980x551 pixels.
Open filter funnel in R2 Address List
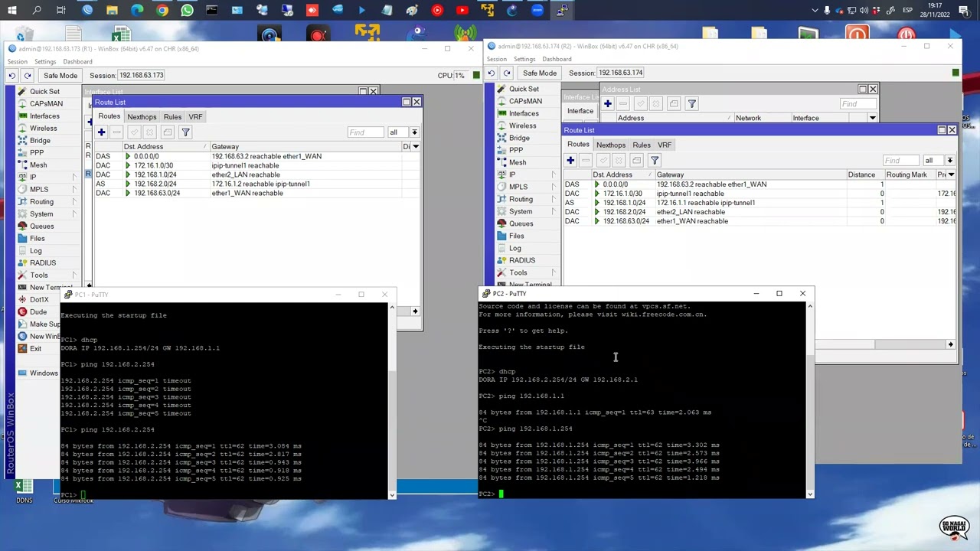pos(692,104)
